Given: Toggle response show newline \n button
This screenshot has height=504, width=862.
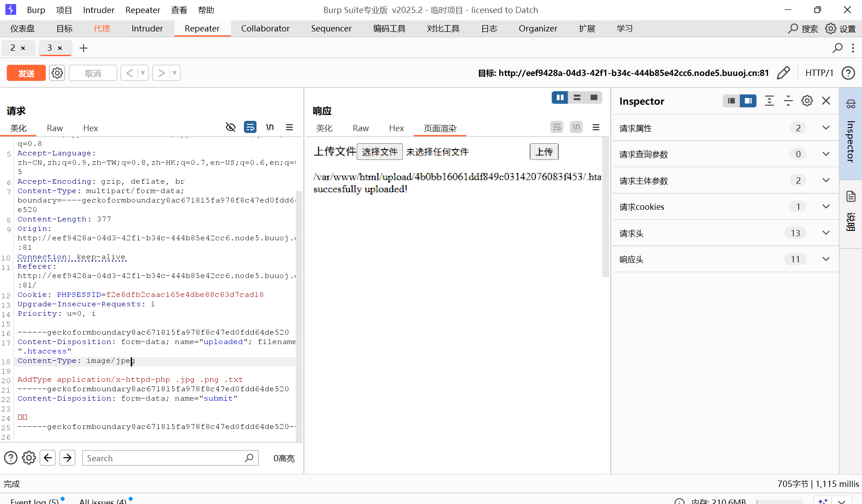Looking at the screenshot, I should pyautogui.click(x=576, y=127).
